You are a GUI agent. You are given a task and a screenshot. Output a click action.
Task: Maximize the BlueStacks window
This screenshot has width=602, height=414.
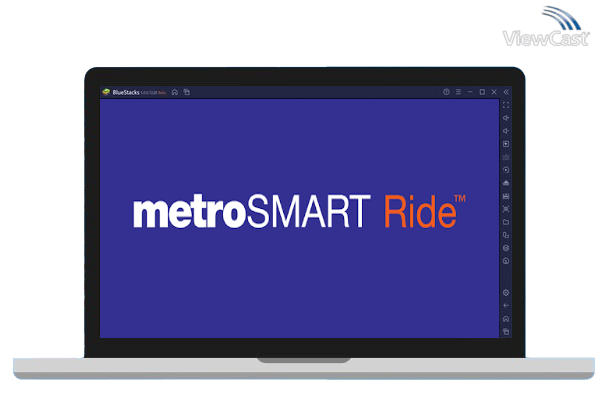click(x=482, y=92)
